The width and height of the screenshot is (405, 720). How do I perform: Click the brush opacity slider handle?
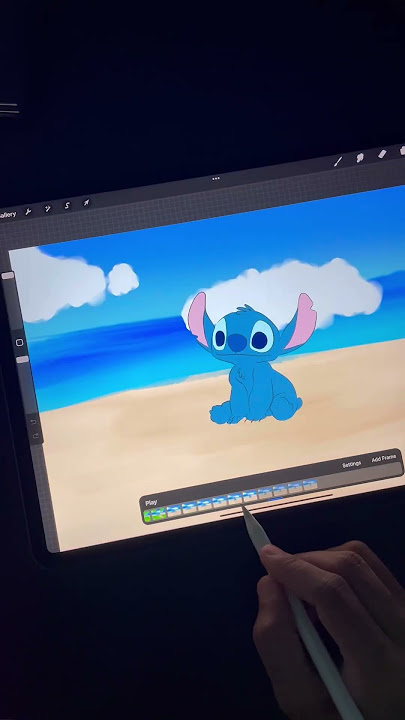click(x=22, y=360)
